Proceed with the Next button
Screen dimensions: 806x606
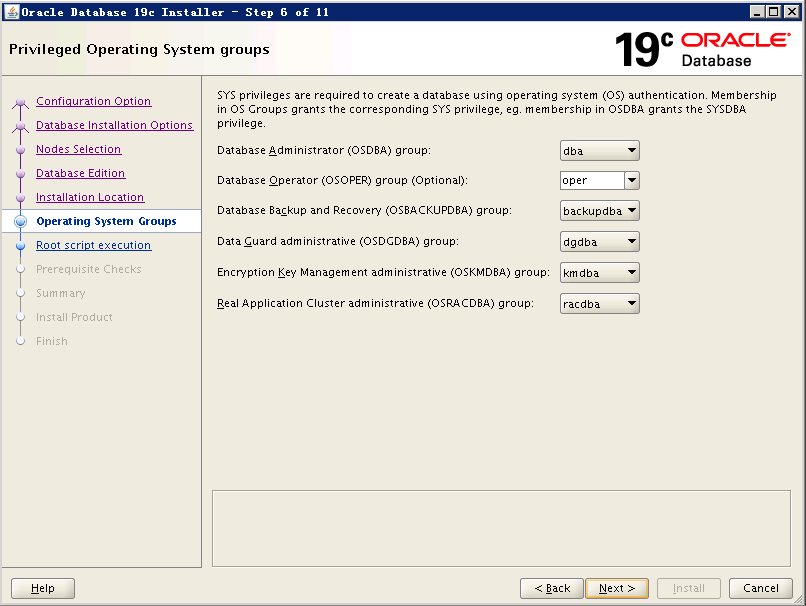617,588
